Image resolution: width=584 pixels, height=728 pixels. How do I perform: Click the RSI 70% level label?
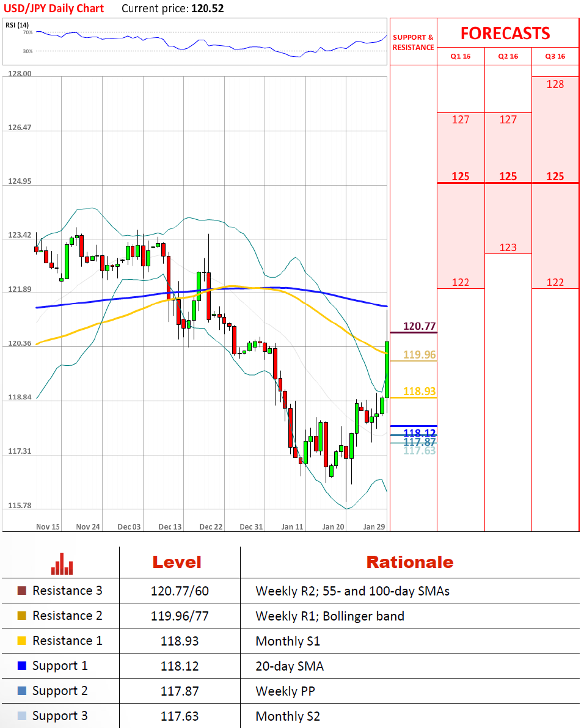click(x=28, y=32)
